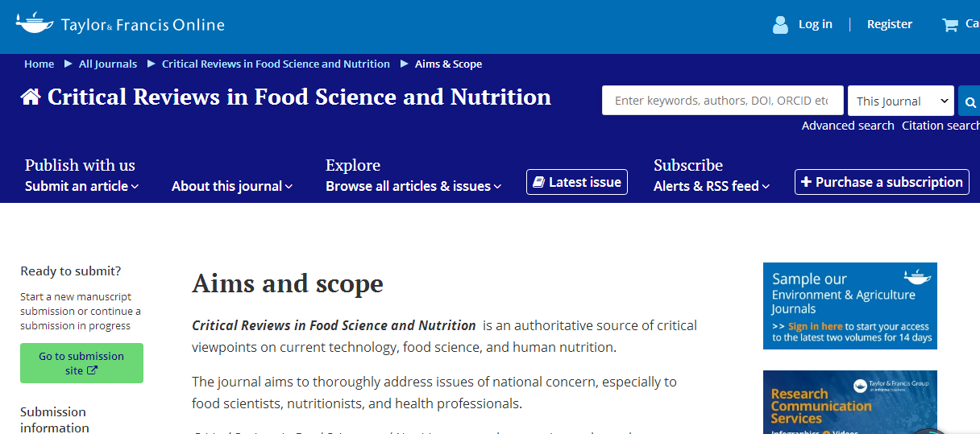This screenshot has height=434, width=980.
Task: Open the Environment & Agriculture Journals banner
Action: coord(849,306)
